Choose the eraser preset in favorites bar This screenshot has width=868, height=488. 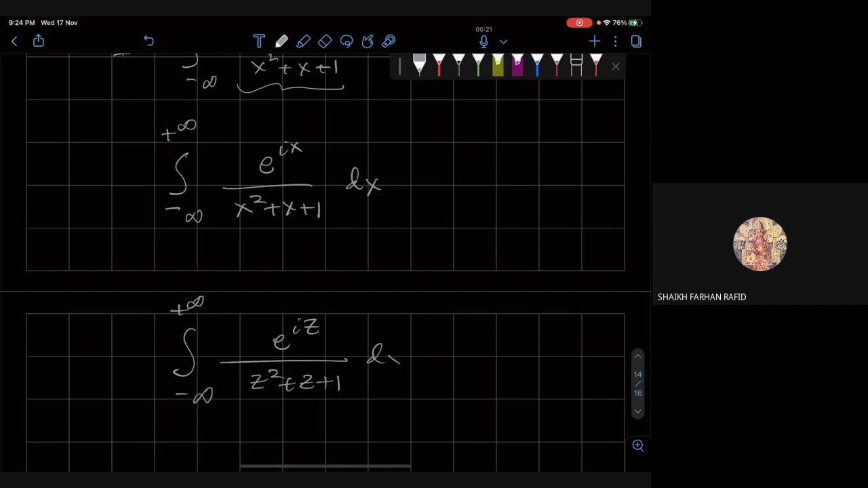[576, 66]
